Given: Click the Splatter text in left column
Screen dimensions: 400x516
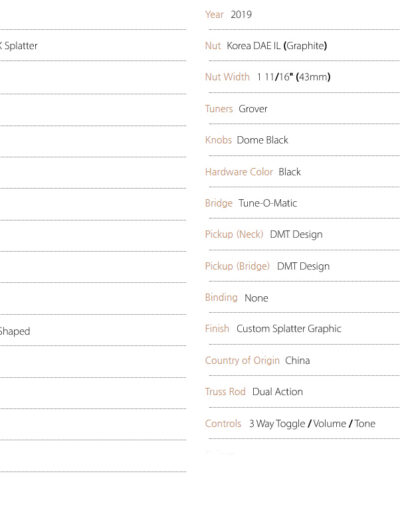Looking at the screenshot, I should click(21, 46).
